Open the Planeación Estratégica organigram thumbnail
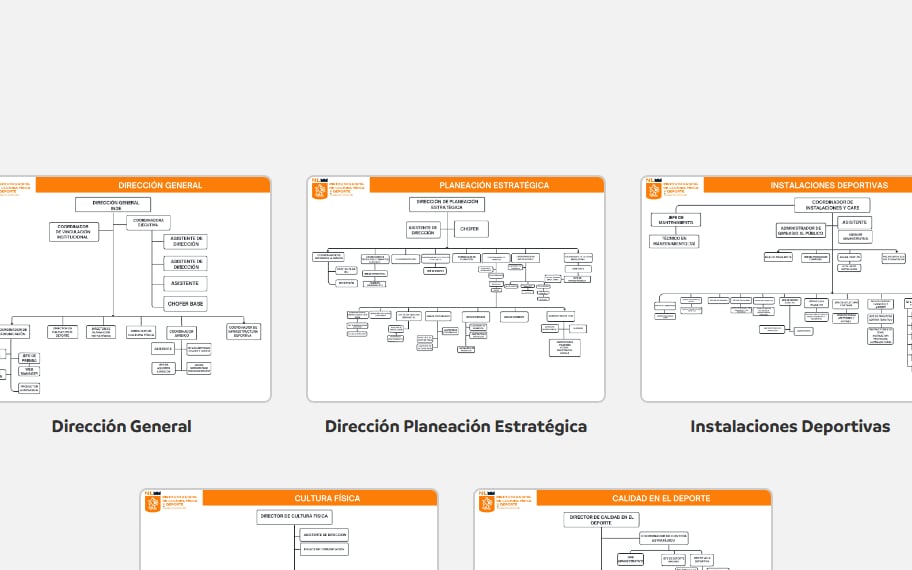The image size is (912, 570). click(x=456, y=288)
